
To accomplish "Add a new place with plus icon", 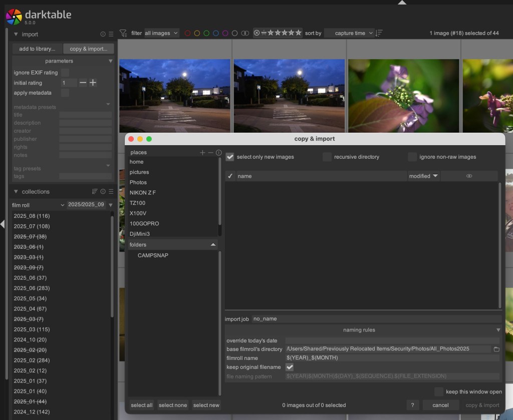I will click(x=202, y=153).
